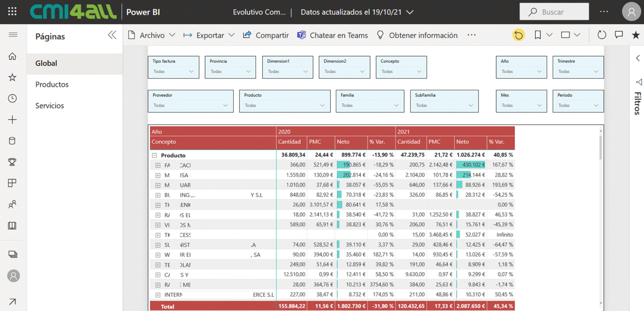
Task: Switch to the Productos page
Action: tap(52, 84)
